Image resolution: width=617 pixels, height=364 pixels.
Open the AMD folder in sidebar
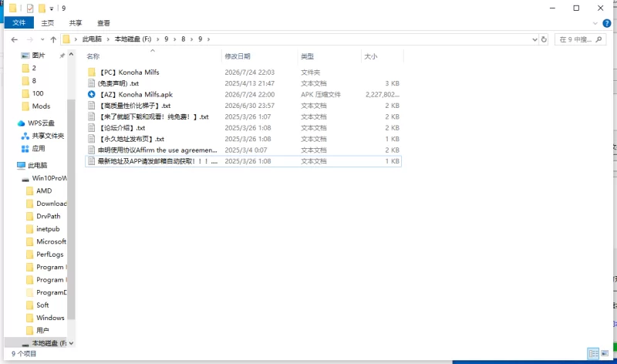point(44,190)
